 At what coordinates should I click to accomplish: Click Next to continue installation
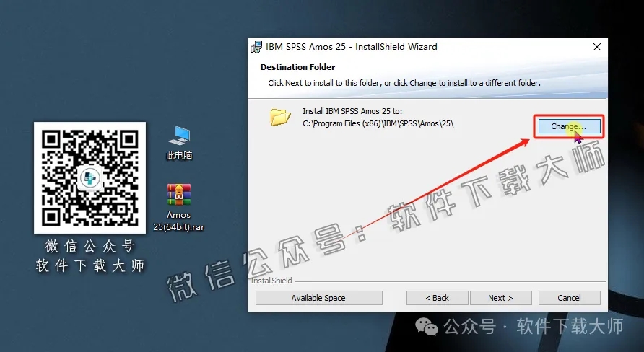pos(500,298)
